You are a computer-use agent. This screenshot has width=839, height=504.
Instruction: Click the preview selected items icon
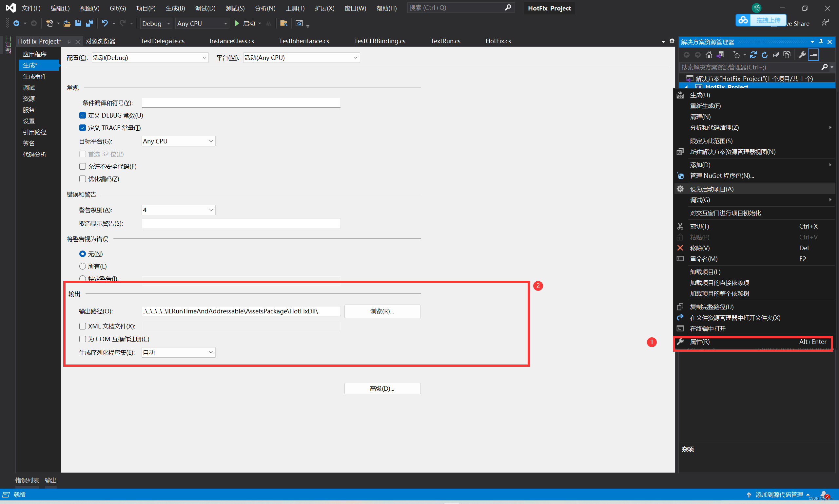(813, 55)
